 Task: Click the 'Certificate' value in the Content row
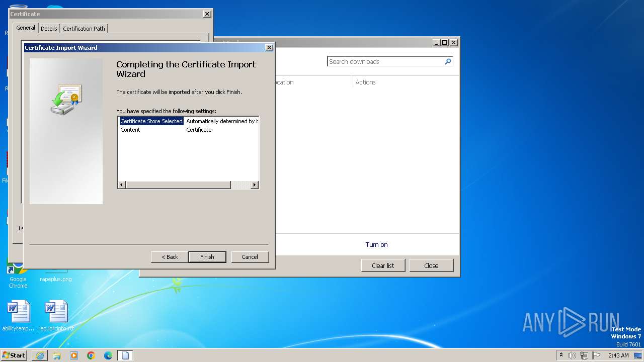tap(199, 130)
